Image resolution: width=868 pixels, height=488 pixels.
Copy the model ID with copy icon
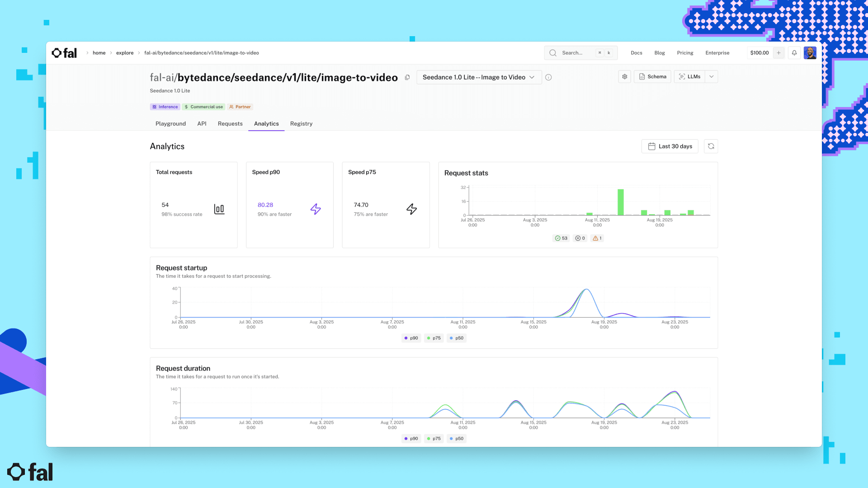(x=407, y=77)
